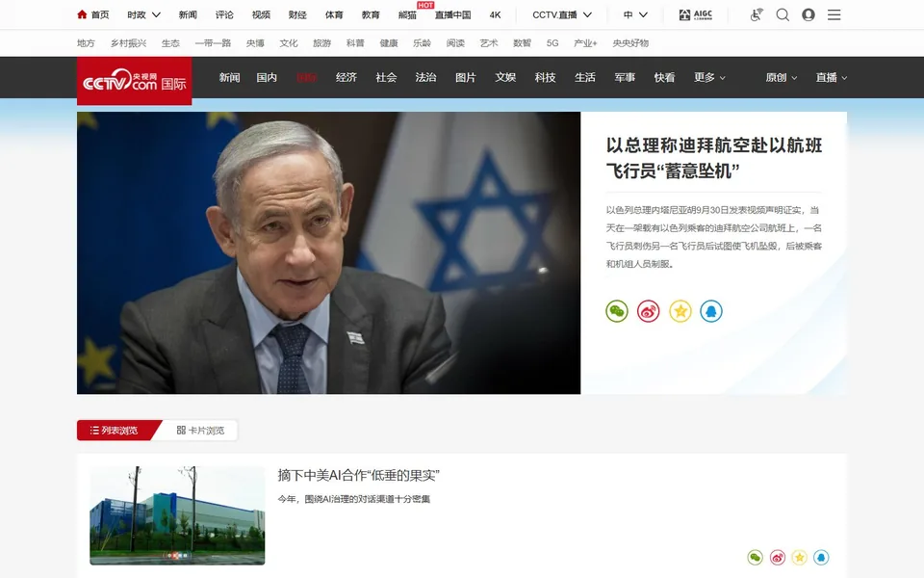This screenshot has width=924, height=578.
Task: Share AI article via Weibo icon
Action: click(x=778, y=557)
